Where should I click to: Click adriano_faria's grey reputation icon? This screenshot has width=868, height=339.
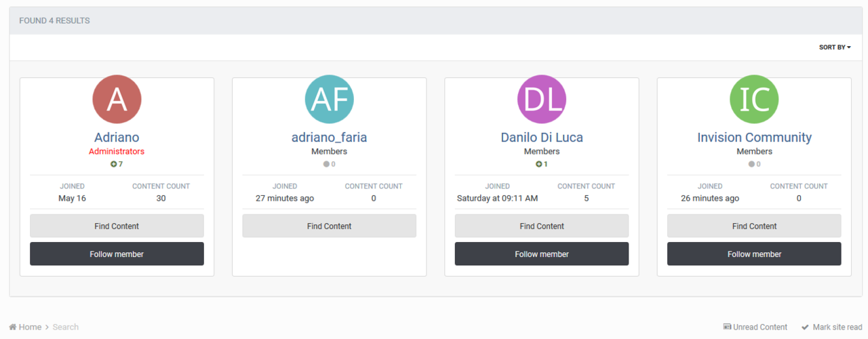tap(326, 164)
